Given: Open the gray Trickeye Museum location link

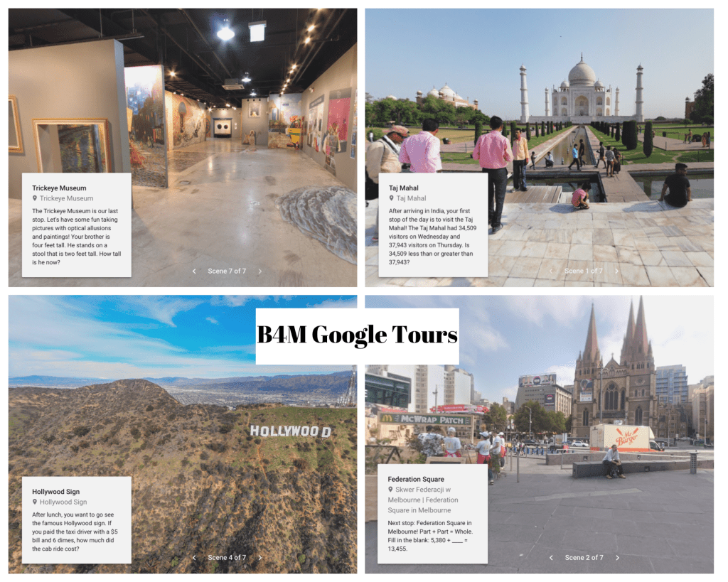Looking at the screenshot, I should (x=66, y=199).
